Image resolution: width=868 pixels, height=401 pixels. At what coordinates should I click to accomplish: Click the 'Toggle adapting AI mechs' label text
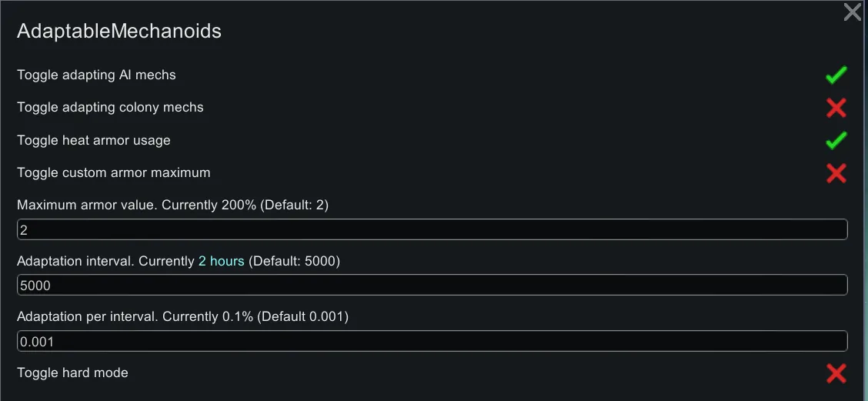click(x=96, y=75)
